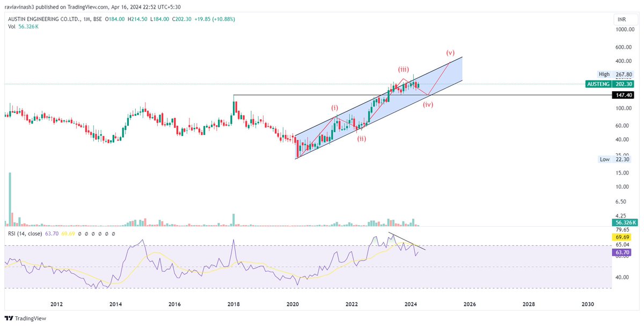Viewport: 644px width, 326px height.
Task: Click the green 56.326 K volume axis tag
Action: [624, 222]
